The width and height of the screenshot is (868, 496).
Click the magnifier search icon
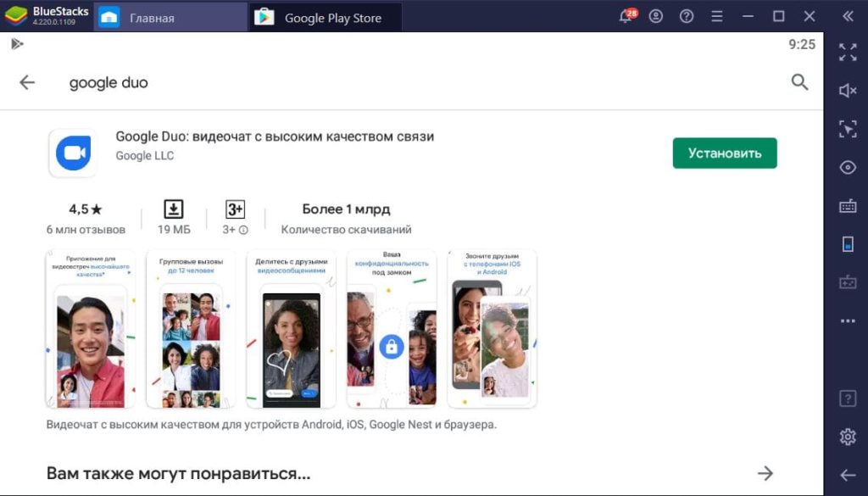[x=799, y=82]
